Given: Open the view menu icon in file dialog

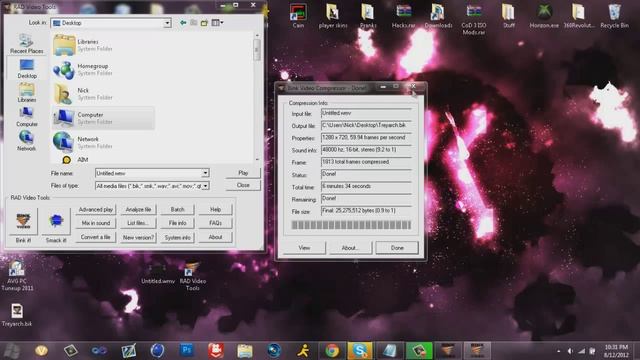Looking at the screenshot, I should click(217, 23).
